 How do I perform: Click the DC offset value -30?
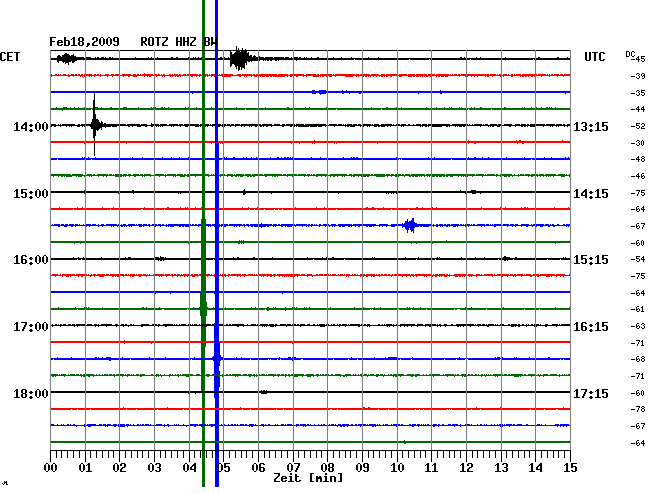[x=638, y=143]
